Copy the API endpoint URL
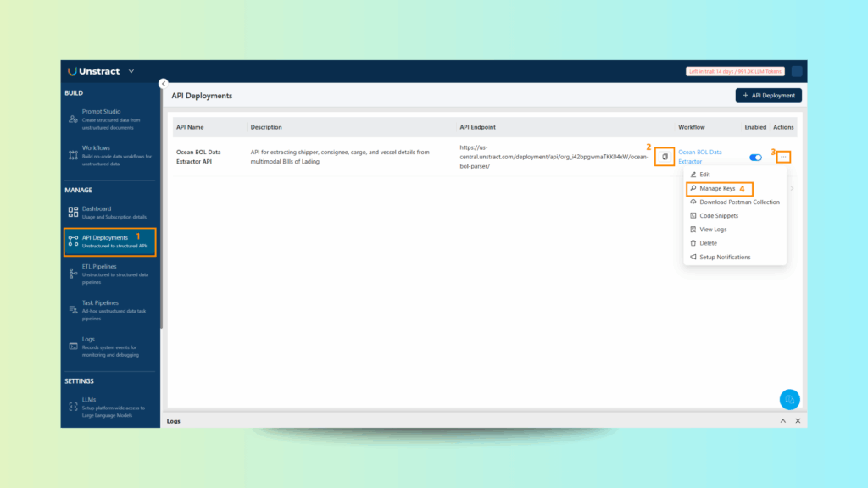This screenshot has width=868, height=488. (x=665, y=157)
